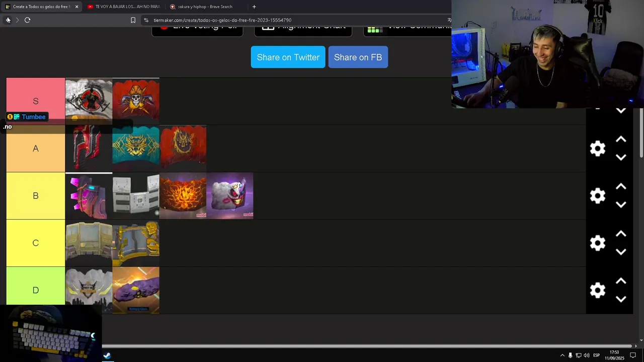Click the C tier label

(36, 243)
